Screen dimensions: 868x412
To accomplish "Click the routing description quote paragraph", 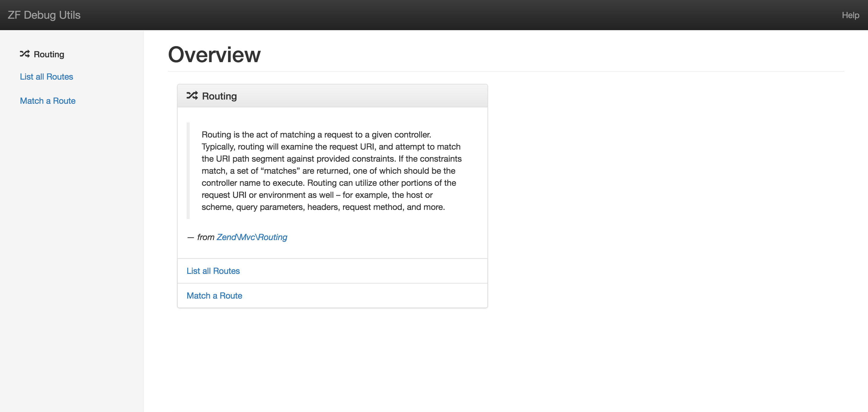I will tap(332, 171).
